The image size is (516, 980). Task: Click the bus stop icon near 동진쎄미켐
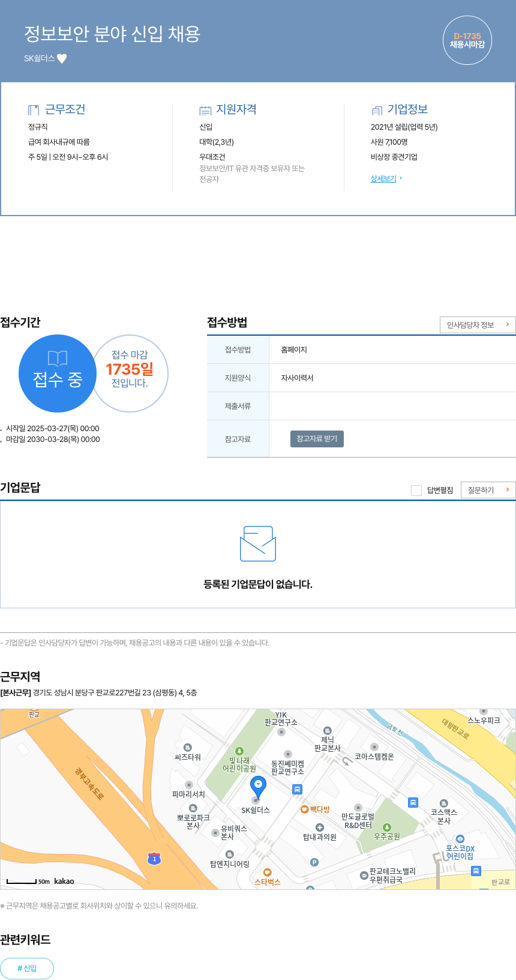point(297,790)
